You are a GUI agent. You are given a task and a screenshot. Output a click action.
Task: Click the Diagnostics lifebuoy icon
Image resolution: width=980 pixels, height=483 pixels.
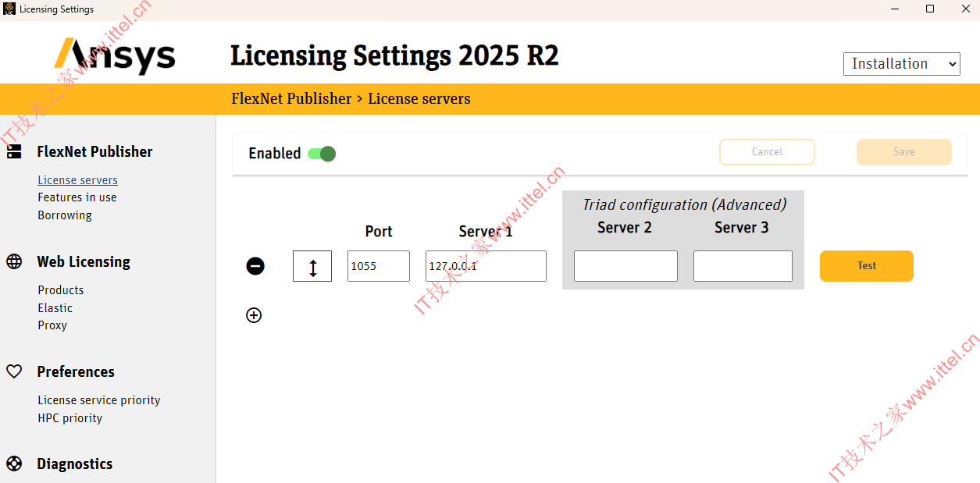pyautogui.click(x=14, y=463)
